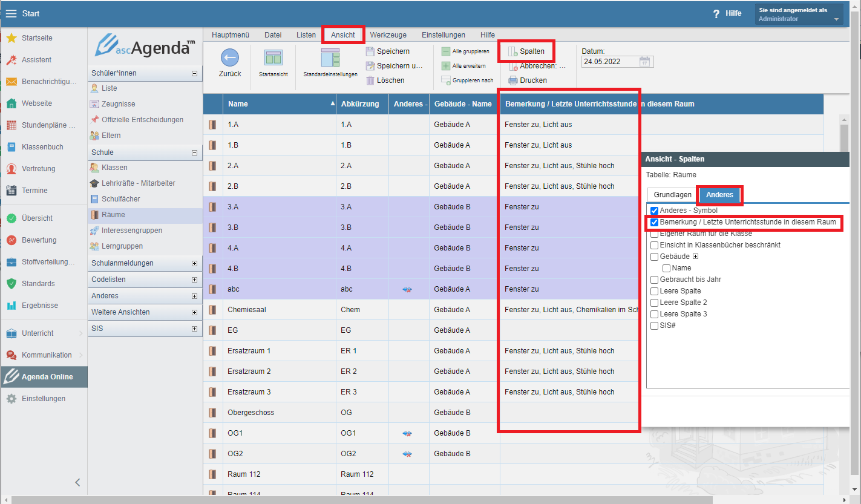Click the Drucken printer icon

click(513, 80)
